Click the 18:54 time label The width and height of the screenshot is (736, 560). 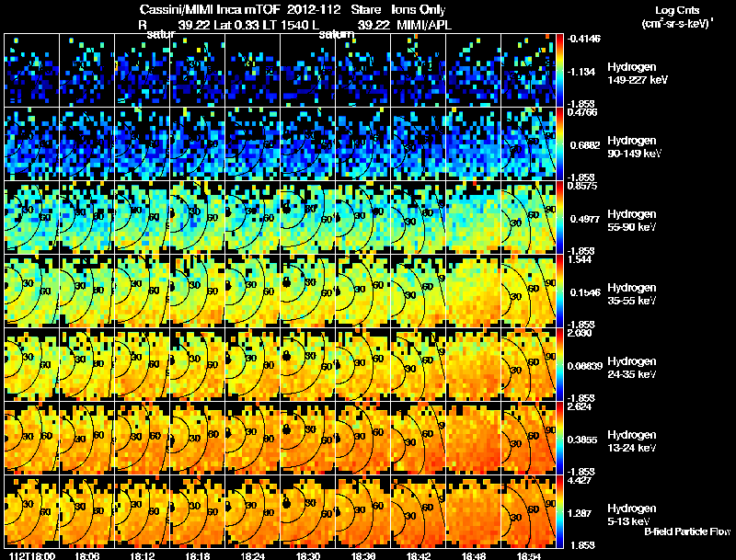[528, 555]
